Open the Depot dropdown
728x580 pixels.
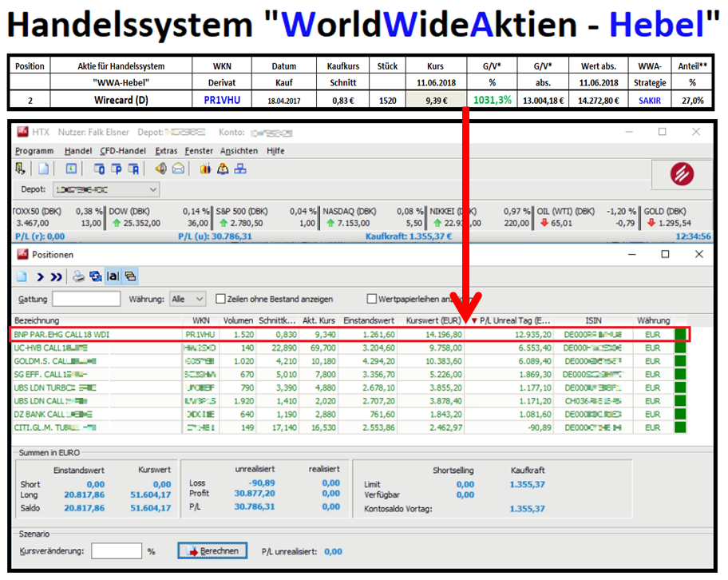pyautogui.click(x=106, y=189)
